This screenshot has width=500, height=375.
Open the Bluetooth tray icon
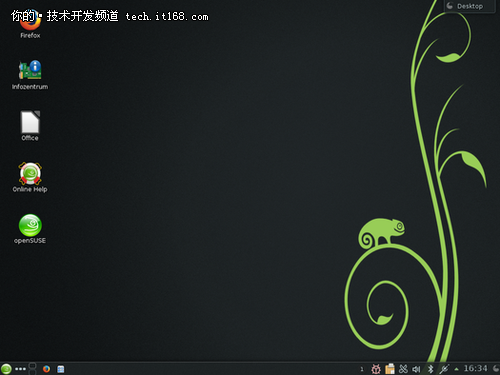tap(430, 369)
